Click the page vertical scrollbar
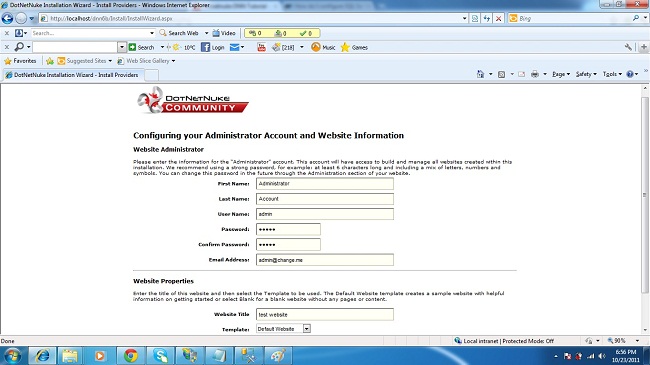Screen dimensions: 650x365 click(x=645, y=195)
